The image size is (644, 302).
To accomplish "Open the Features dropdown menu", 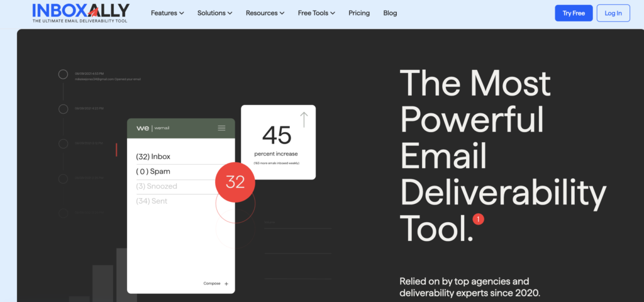I will pos(167,13).
